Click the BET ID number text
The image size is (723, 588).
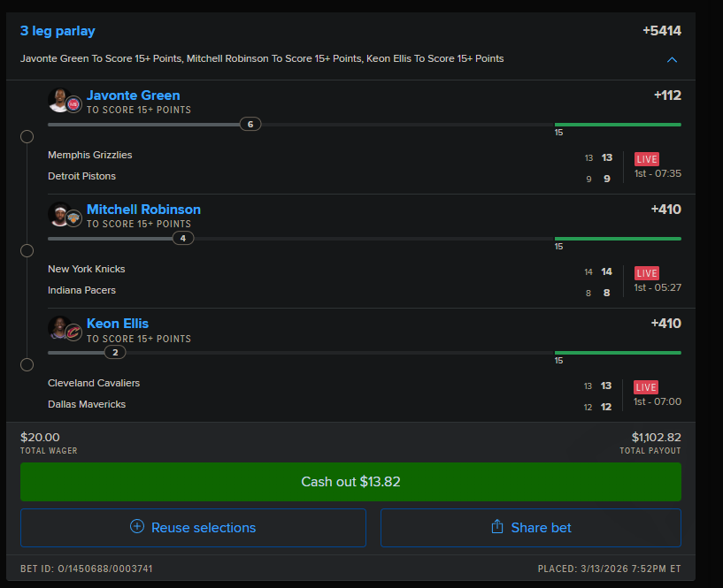pyautogui.click(x=86, y=569)
